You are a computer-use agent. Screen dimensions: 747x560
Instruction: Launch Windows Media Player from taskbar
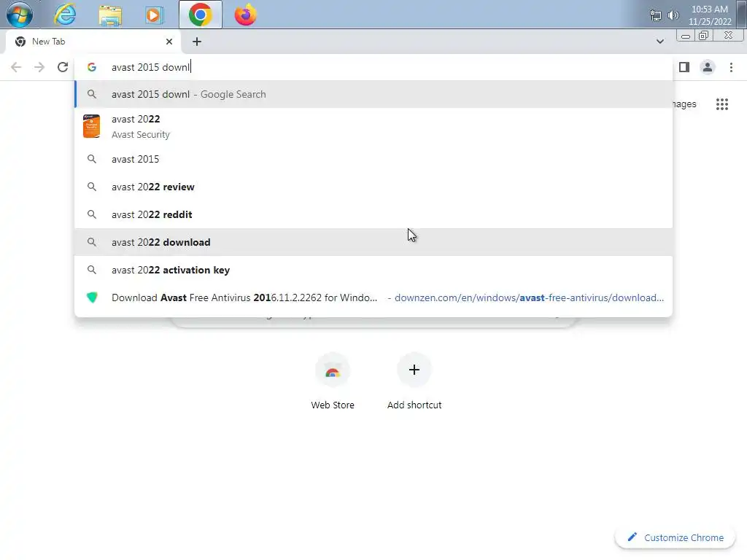coord(155,15)
